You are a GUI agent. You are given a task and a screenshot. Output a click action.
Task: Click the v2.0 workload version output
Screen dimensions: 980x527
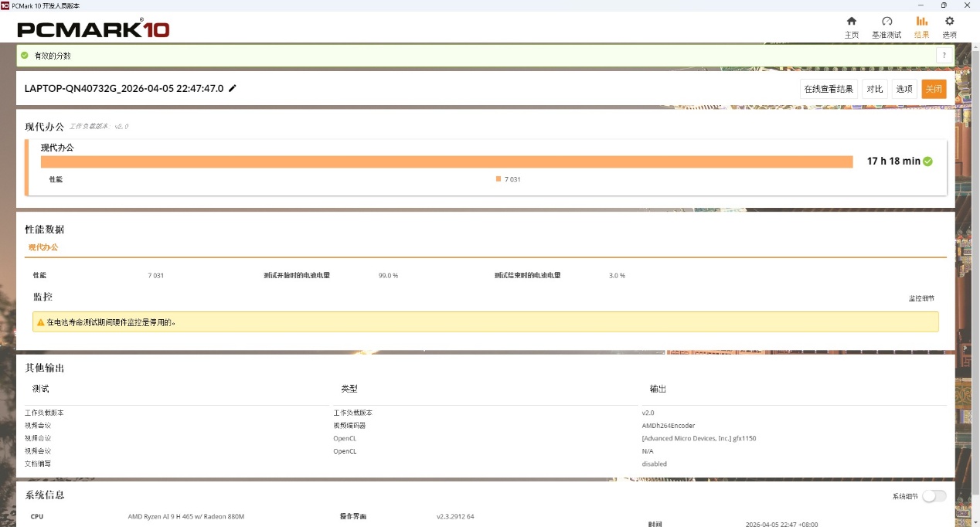(x=648, y=413)
